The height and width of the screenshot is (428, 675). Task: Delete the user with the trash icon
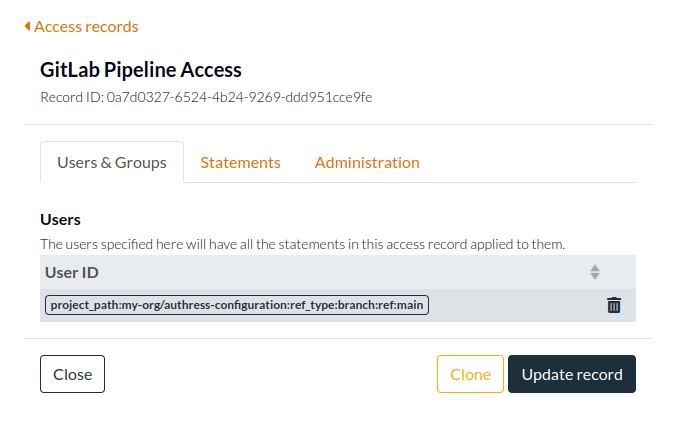(614, 305)
